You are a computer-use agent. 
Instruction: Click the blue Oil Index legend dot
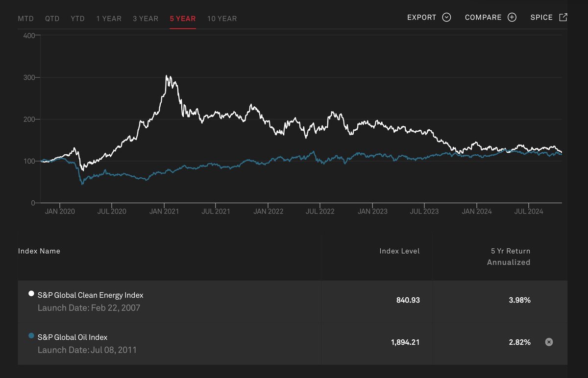(x=31, y=335)
